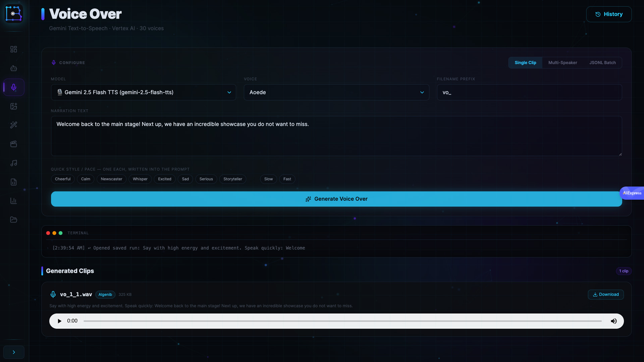Click into the Narration Text area

(x=336, y=136)
